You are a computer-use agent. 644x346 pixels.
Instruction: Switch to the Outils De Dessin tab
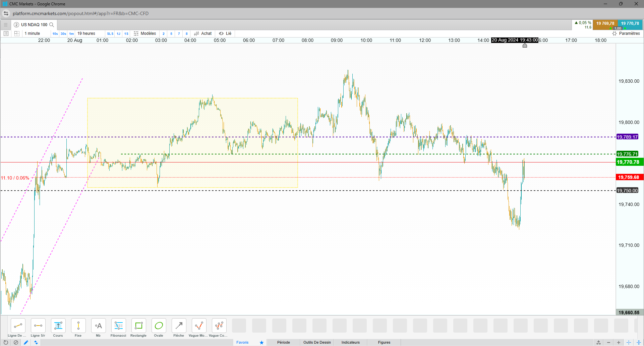317,342
